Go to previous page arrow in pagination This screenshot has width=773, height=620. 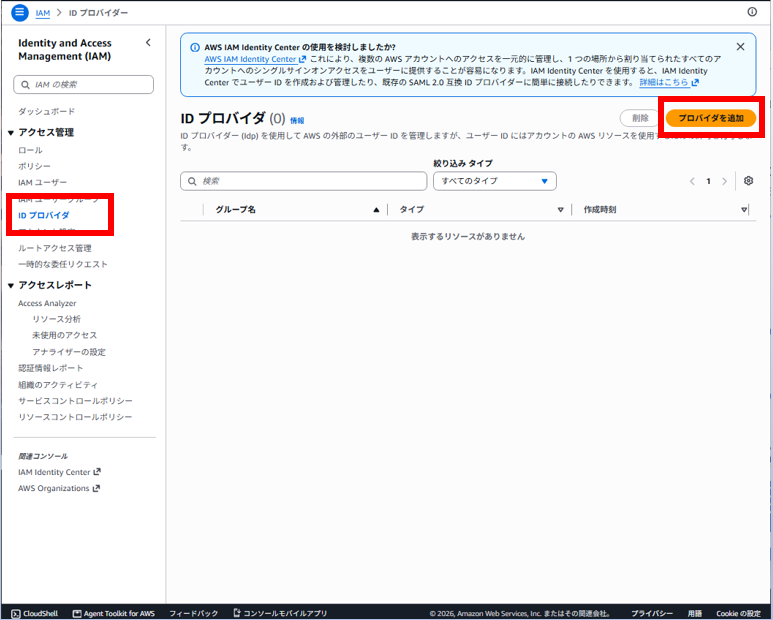point(692,181)
